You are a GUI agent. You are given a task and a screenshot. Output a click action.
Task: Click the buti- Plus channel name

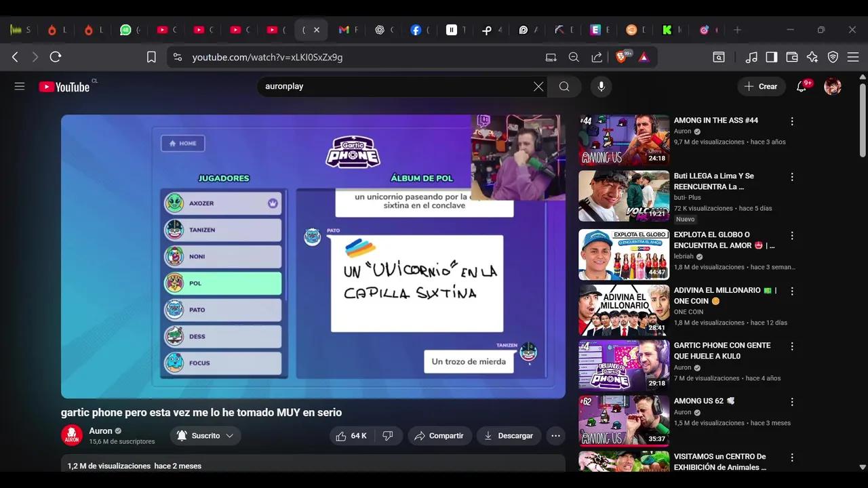(x=687, y=197)
